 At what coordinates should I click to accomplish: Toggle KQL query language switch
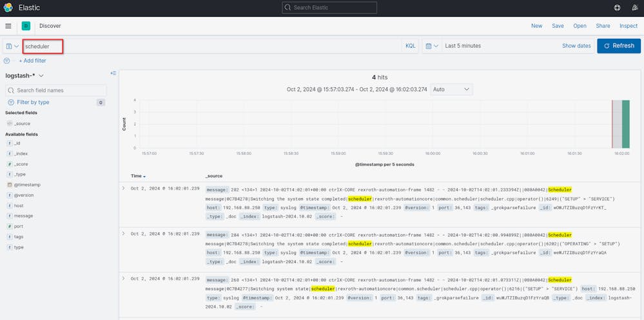[x=410, y=46]
